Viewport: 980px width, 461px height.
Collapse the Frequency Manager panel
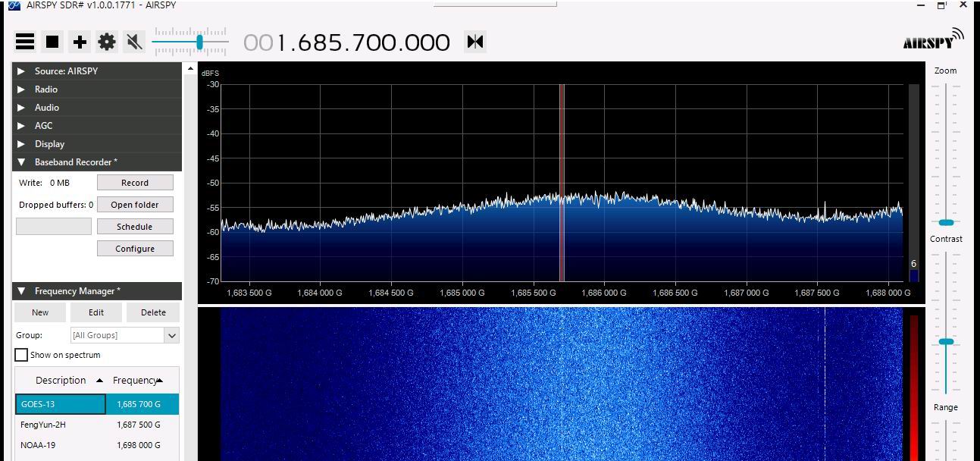click(x=97, y=290)
